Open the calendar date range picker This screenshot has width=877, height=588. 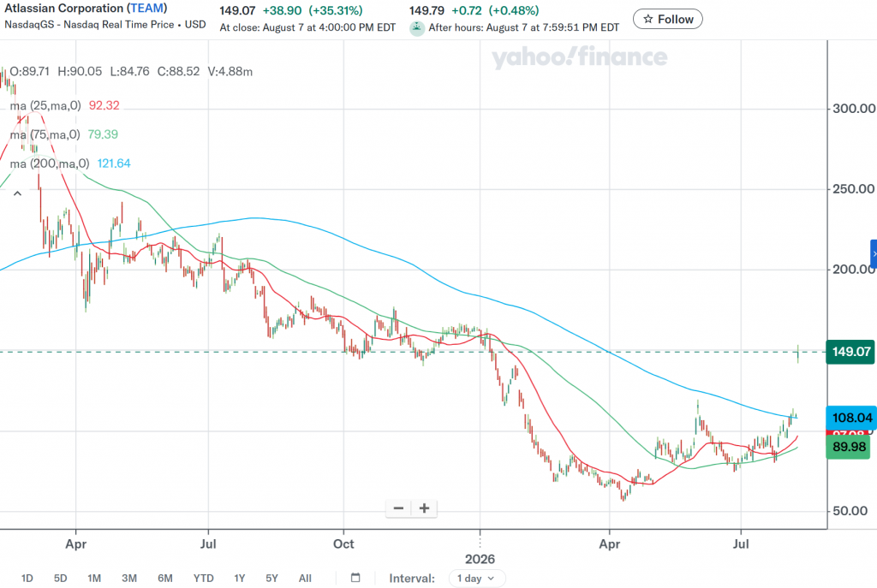tap(355, 578)
